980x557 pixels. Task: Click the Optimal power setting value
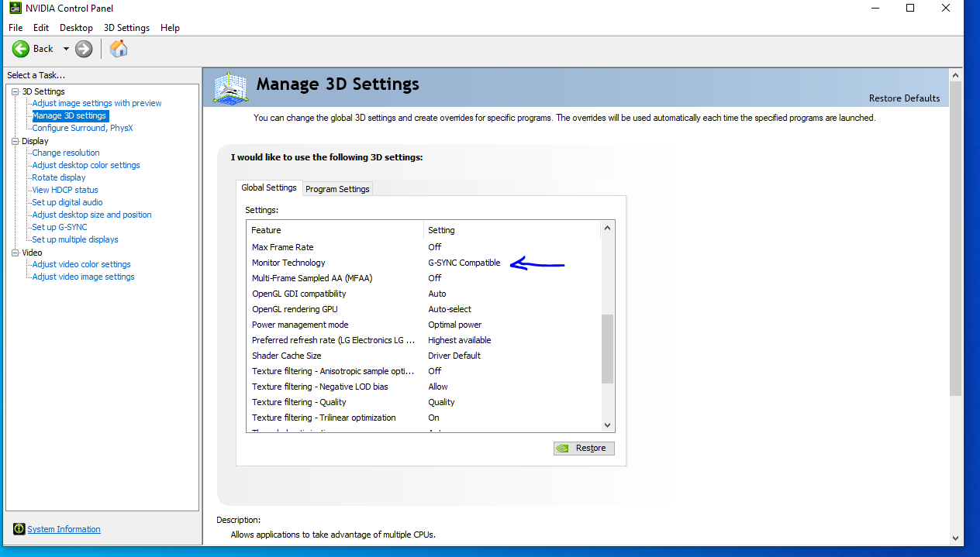tap(455, 325)
